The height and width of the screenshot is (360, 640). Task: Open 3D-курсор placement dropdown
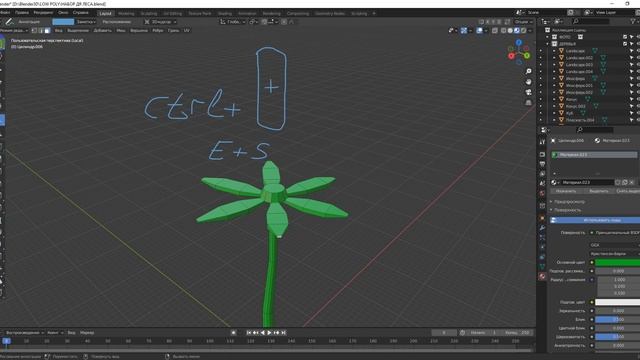(x=160, y=22)
